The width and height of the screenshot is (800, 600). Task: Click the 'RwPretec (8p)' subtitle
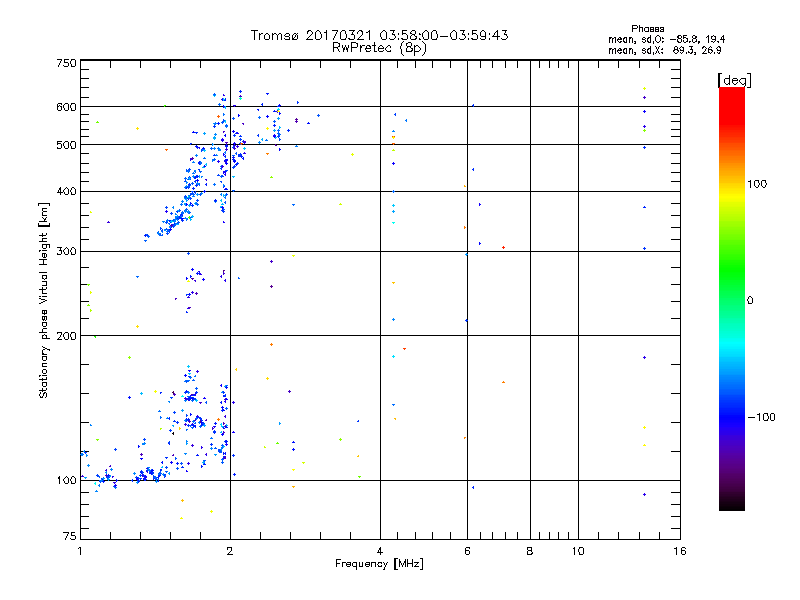(x=379, y=48)
